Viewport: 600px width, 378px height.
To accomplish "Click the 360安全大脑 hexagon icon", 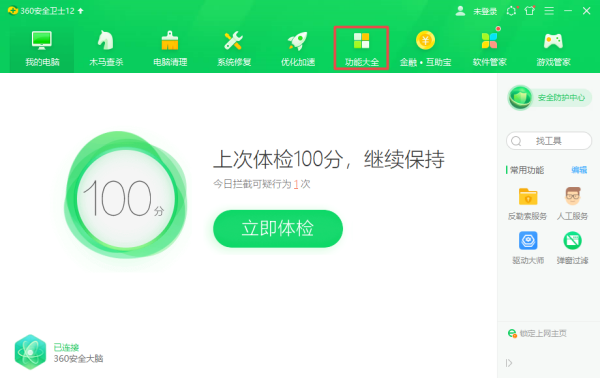I will (30, 352).
